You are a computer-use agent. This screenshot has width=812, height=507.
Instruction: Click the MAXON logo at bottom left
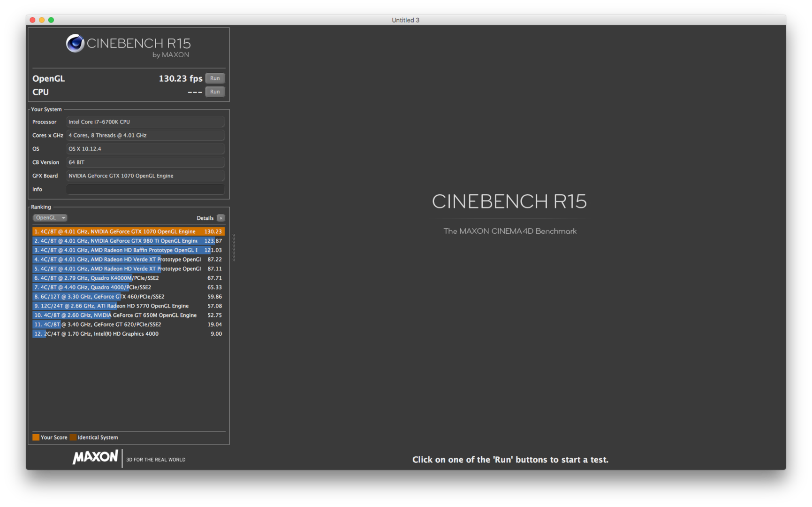point(95,457)
